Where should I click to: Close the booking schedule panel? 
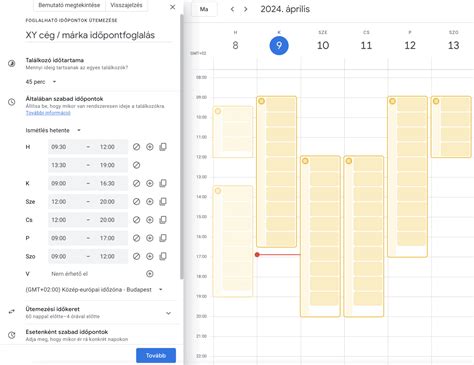(172, 7)
